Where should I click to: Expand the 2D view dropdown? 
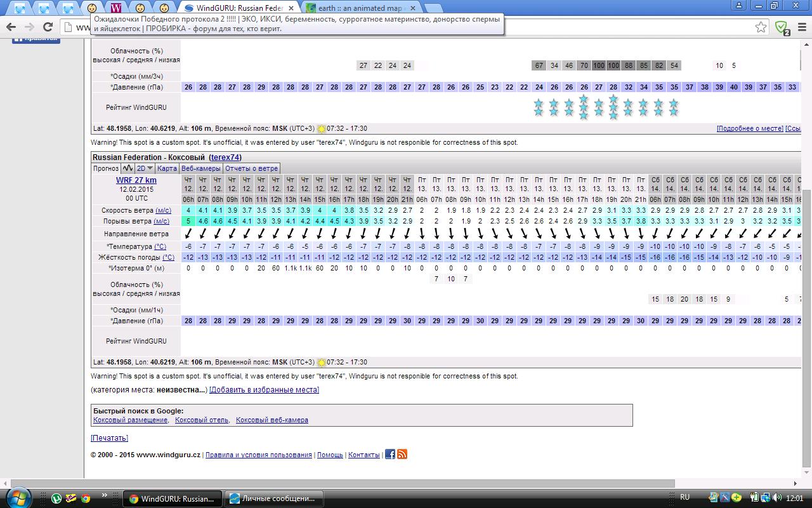point(145,168)
